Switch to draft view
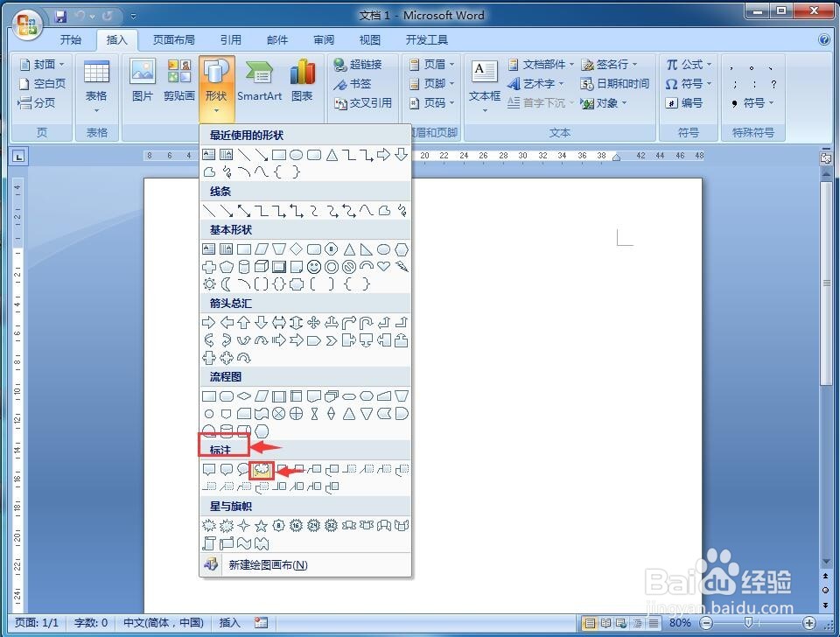The image size is (840, 637). pos(654,623)
